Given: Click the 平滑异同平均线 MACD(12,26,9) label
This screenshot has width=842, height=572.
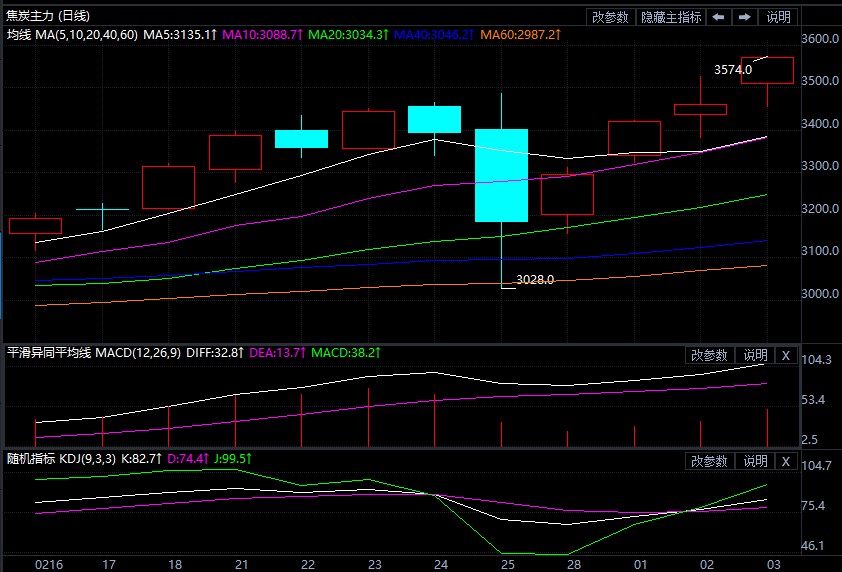Looking at the screenshot, I should tap(93, 353).
